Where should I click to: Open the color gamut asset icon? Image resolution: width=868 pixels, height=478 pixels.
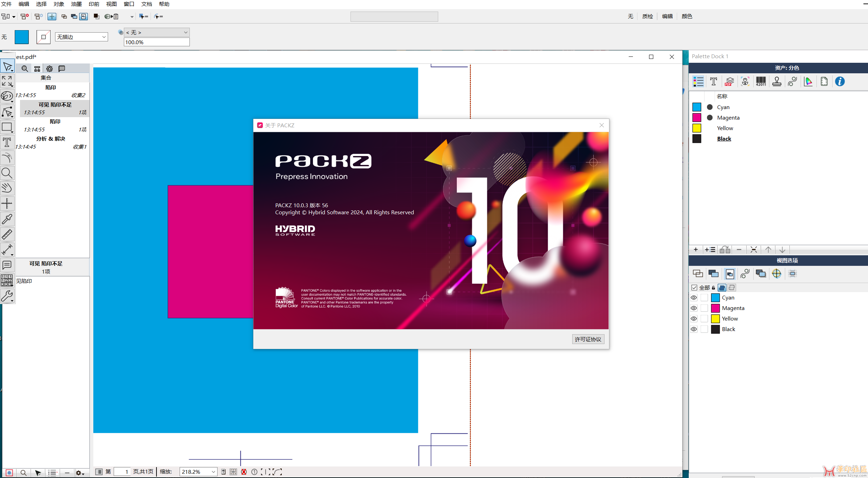point(808,82)
